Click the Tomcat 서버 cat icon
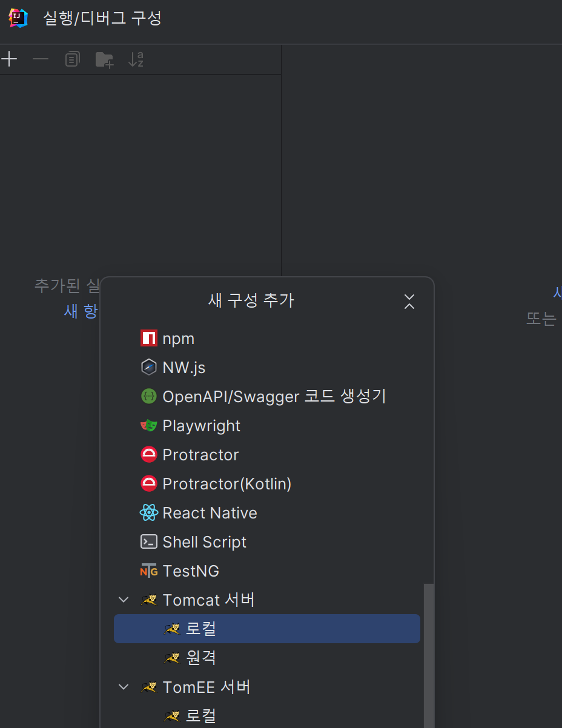Image resolution: width=562 pixels, height=728 pixels. pyautogui.click(x=149, y=600)
